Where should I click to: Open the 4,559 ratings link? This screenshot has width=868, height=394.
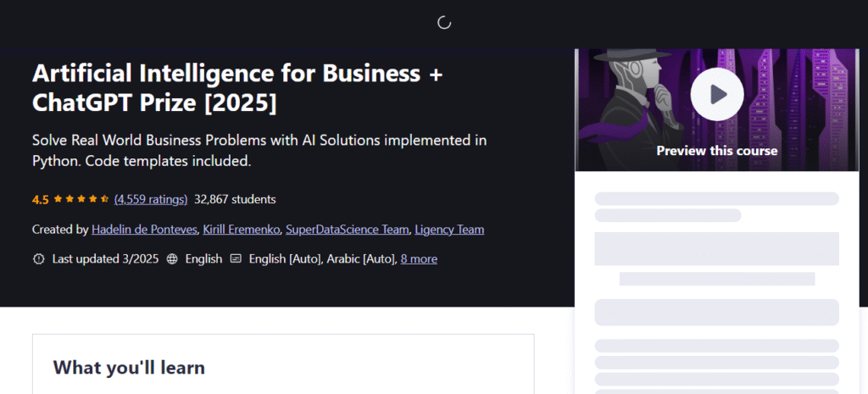tap(151, 199)
